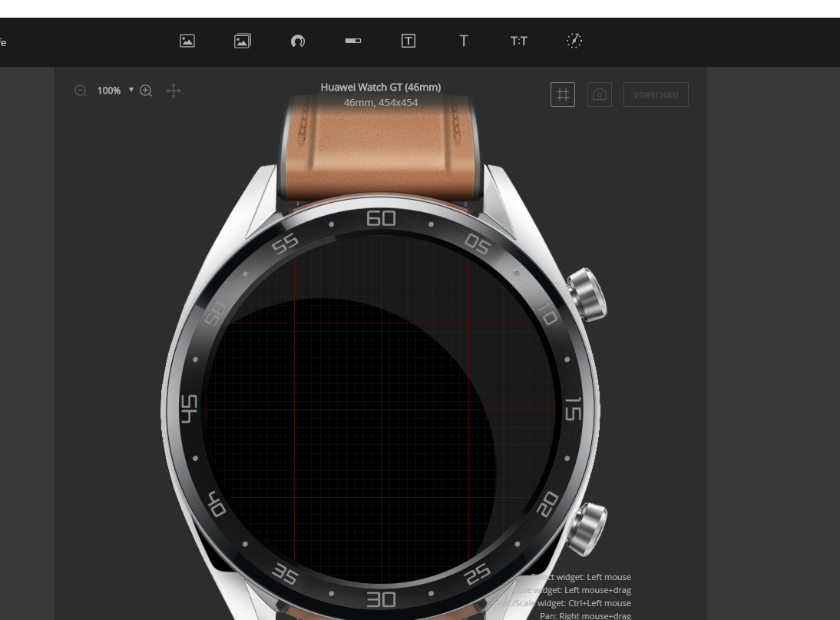Add a framed text box widget
The image size is (840, 620).
click(408, 41)
